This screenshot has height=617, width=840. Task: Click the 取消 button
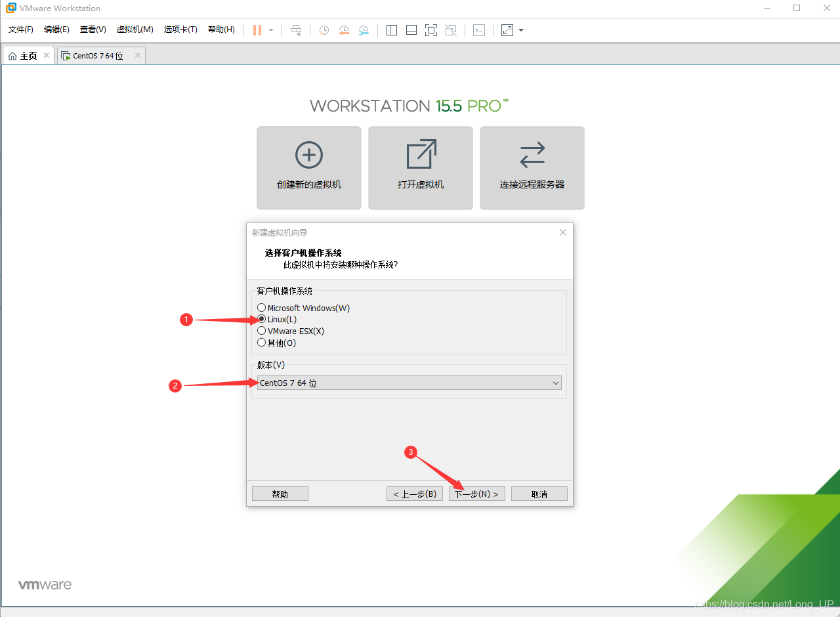click(539, 494)
